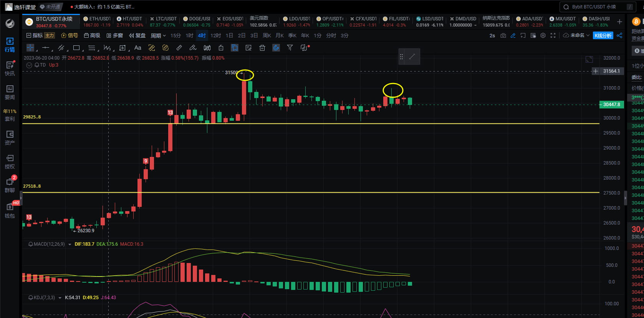Take a chart screenshot with camera icon
The height and width of the screenshot is (318, 644).
(x=503, y=35)
